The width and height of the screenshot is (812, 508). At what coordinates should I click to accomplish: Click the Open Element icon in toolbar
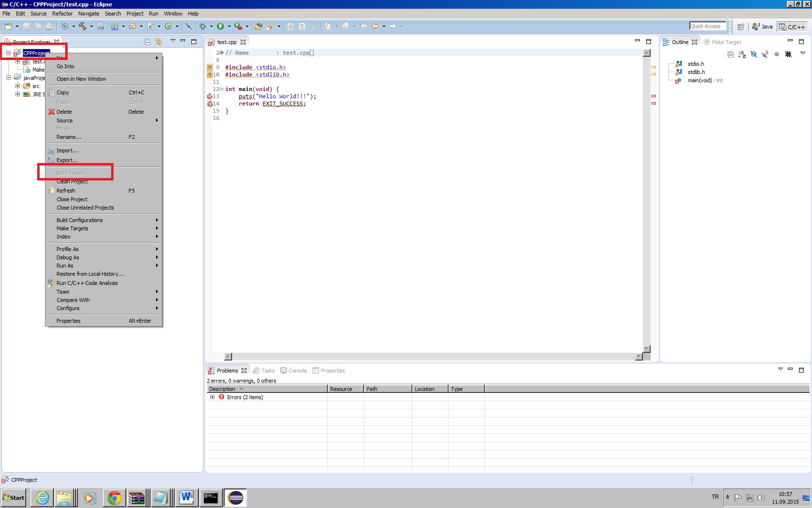(259, 26)
